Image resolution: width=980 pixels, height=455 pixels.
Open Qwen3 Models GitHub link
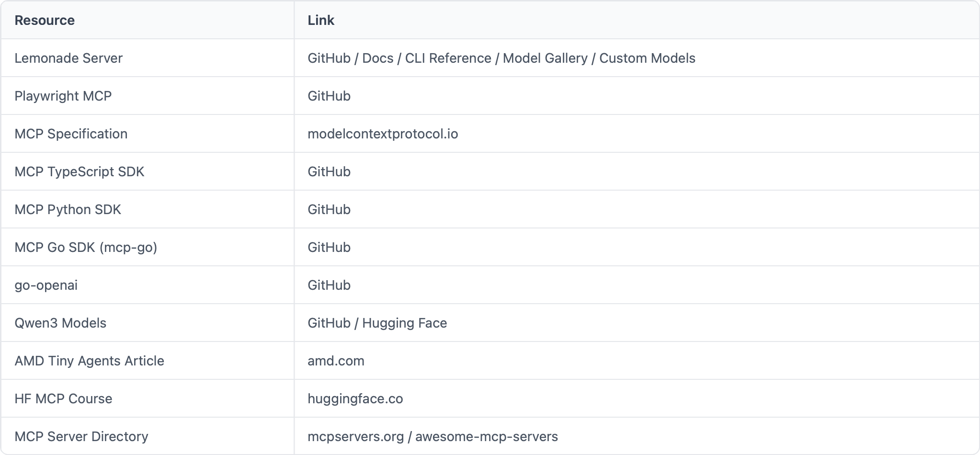pos(329,323)
